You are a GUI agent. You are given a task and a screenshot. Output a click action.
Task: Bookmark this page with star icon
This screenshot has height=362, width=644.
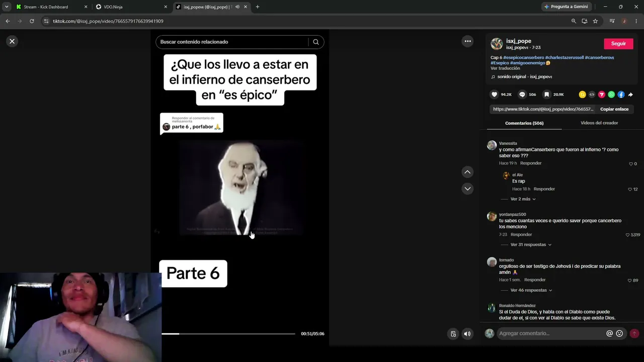click(595, 21)
